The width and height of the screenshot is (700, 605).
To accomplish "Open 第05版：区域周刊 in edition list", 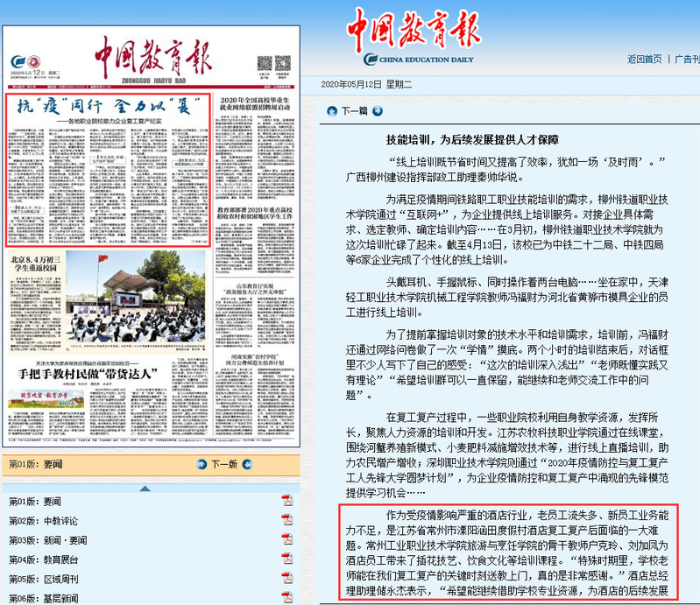I will (x=43, y=579).
